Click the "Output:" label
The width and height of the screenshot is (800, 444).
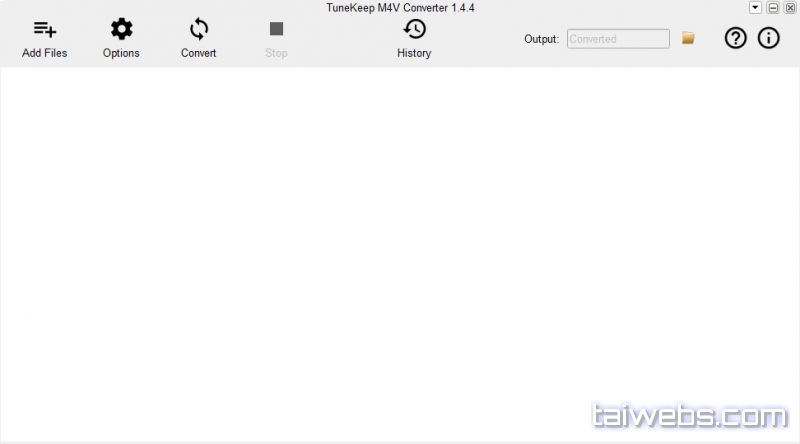541,39
